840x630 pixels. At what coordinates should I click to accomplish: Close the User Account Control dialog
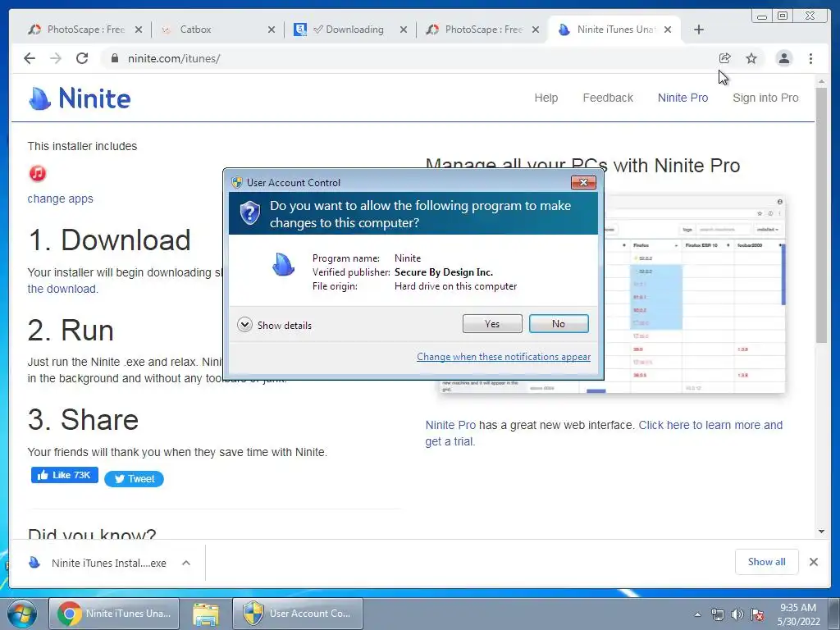[x=583, y=183]
